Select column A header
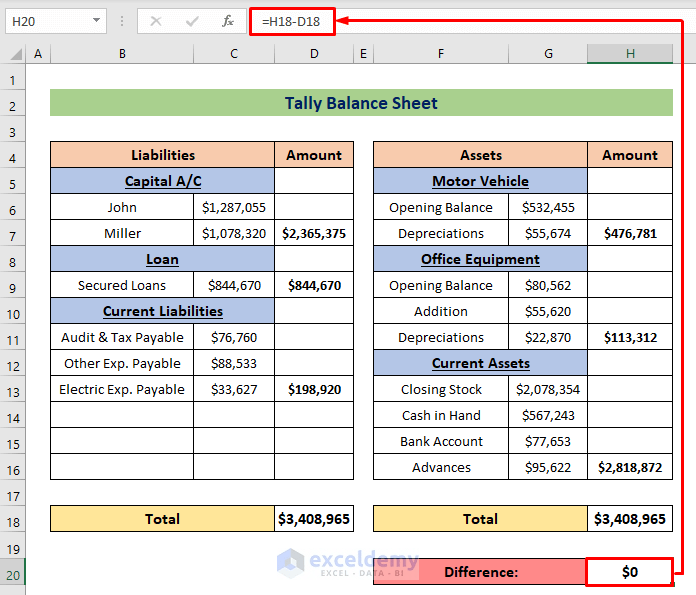 38,54
